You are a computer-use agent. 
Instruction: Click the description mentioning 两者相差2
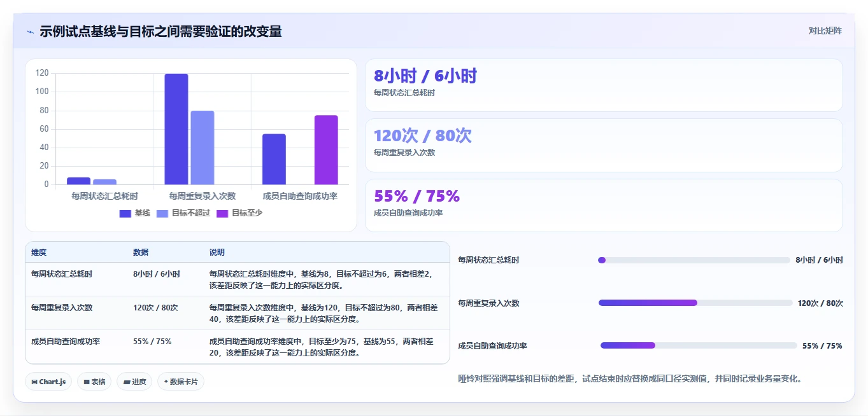click(x=322, y=280)
